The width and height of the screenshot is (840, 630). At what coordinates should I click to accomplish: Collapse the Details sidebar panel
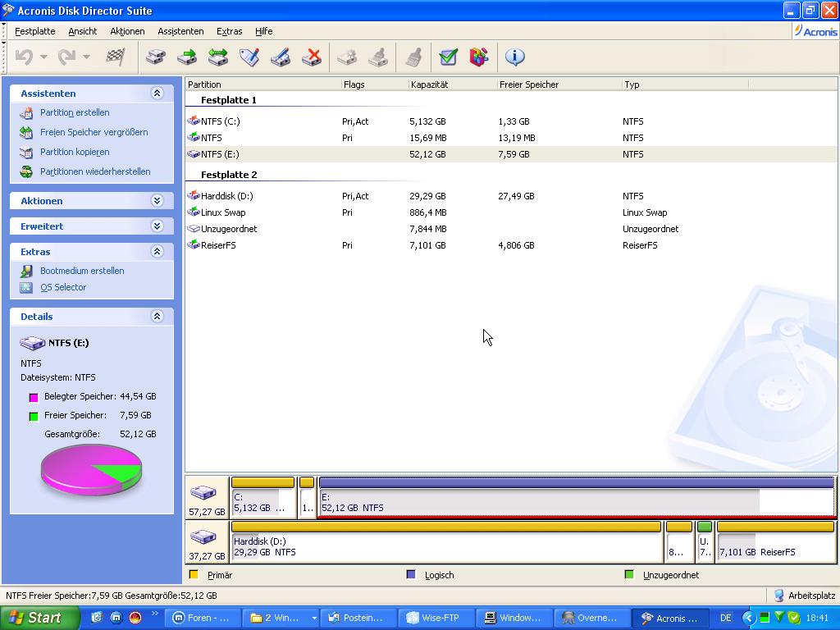pyautogui.click(x=157, y=316)
